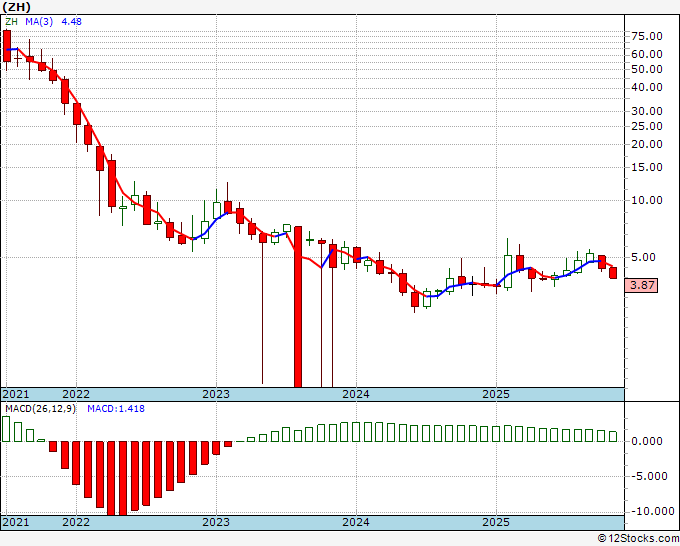Click the -10.000 MACD axis label
Screen dimensions: 680x546
(x=650, y=511)
